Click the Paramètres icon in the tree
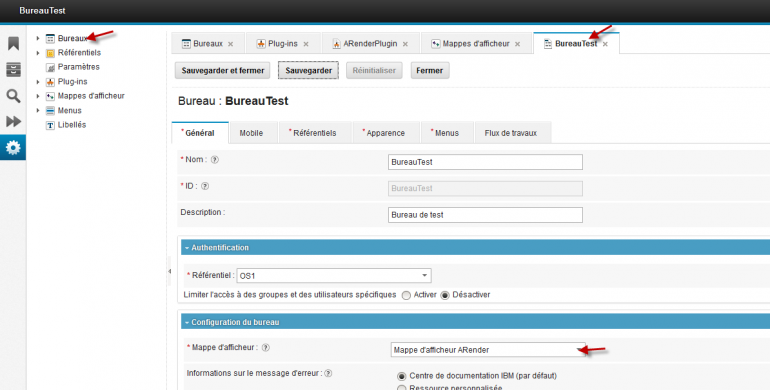This screenshot has height=390, width=770. click(50, 67)
